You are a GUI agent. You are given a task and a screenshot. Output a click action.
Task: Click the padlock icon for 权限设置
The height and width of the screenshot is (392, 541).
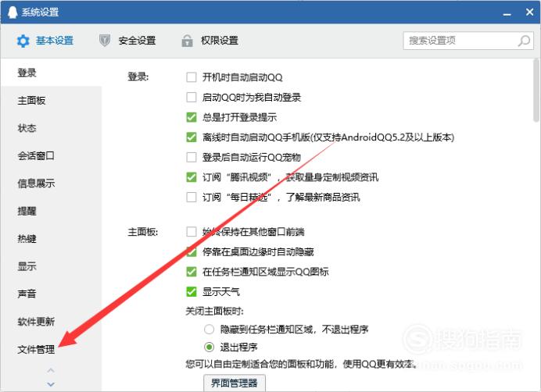point(187,41)
